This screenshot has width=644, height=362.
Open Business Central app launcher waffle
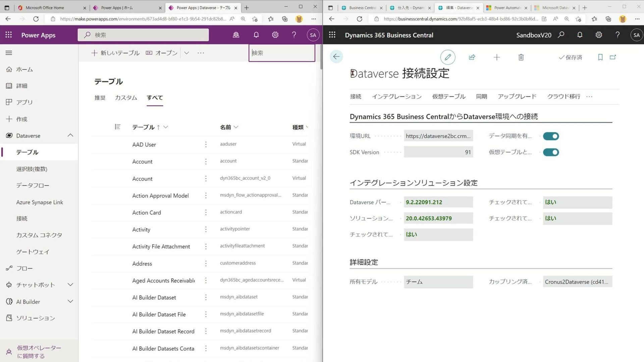tap(332, 35)
